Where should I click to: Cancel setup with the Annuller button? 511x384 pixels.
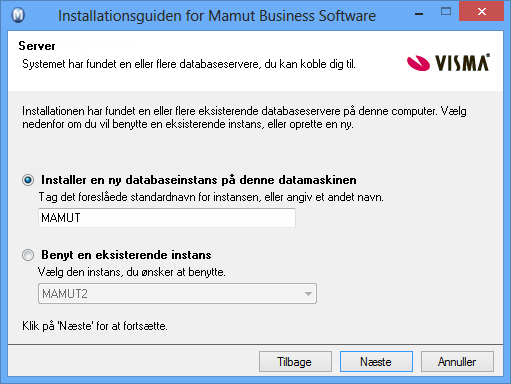(457, 362)
